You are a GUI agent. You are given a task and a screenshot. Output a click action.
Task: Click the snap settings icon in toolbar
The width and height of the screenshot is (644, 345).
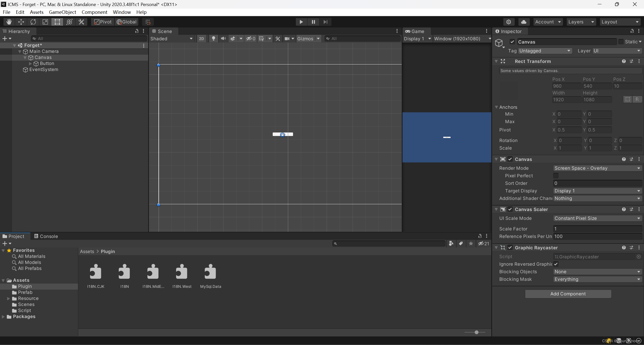coord(148,22)
